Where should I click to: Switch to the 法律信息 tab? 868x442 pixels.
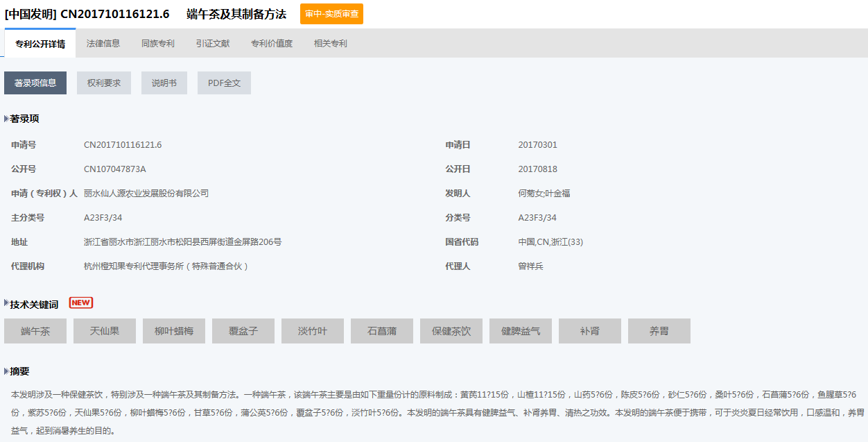[103, 44]
